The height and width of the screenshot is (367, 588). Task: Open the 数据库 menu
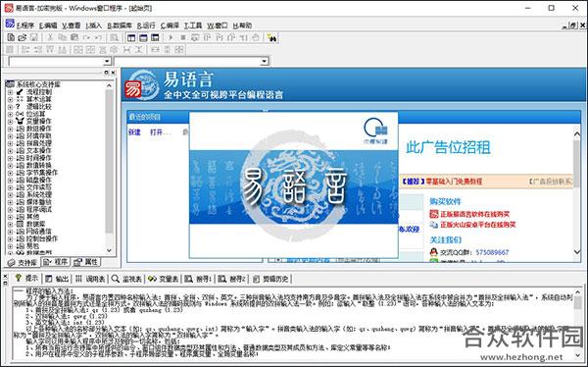point(120,26)
